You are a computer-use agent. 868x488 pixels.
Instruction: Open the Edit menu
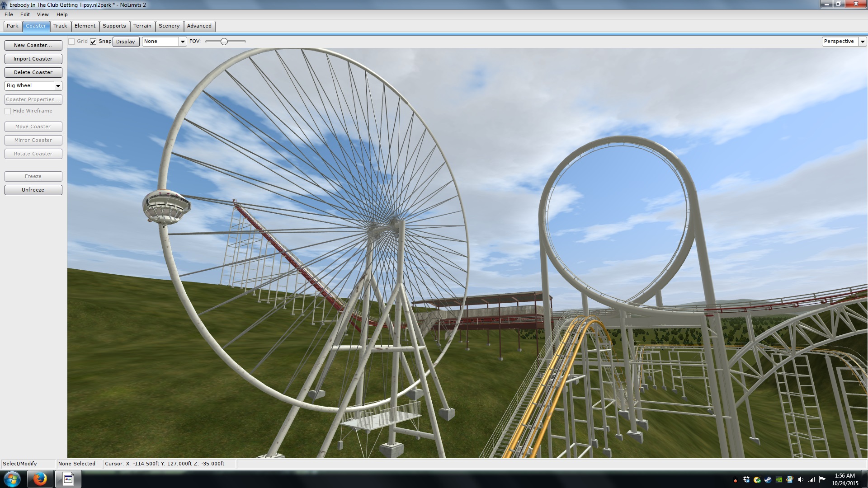click(x=25, y=14)
